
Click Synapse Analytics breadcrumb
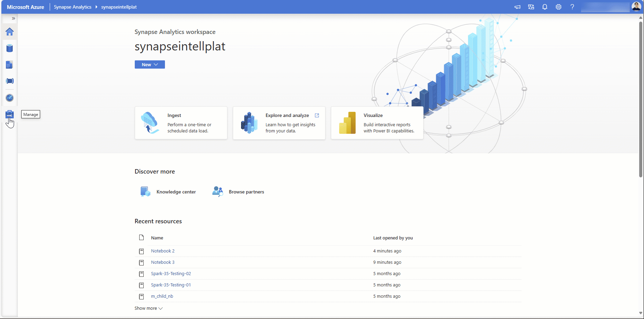click(73, 7)
